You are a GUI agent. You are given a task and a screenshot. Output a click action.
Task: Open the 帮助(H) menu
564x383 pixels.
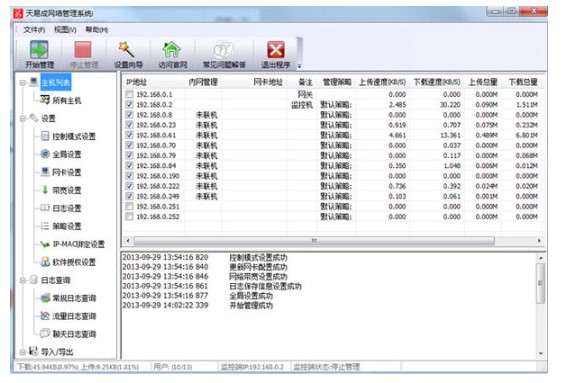96,29
